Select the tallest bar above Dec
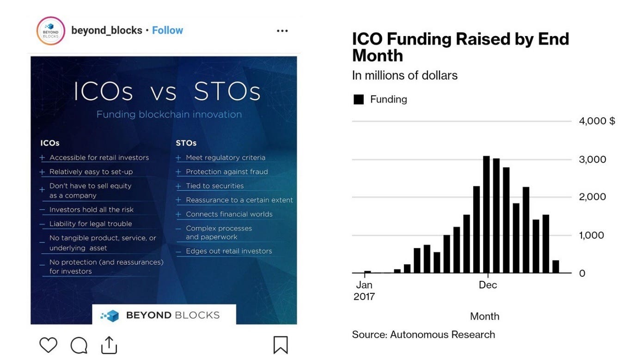This screenshot has width=643, height=364. click(x=486, y=214)
